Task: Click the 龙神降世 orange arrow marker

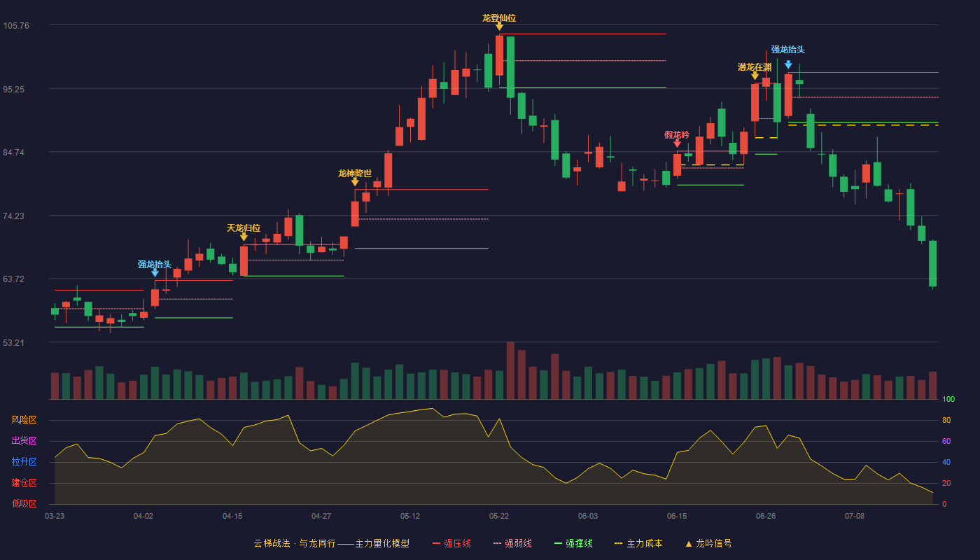Action: (x=355, y=182)
